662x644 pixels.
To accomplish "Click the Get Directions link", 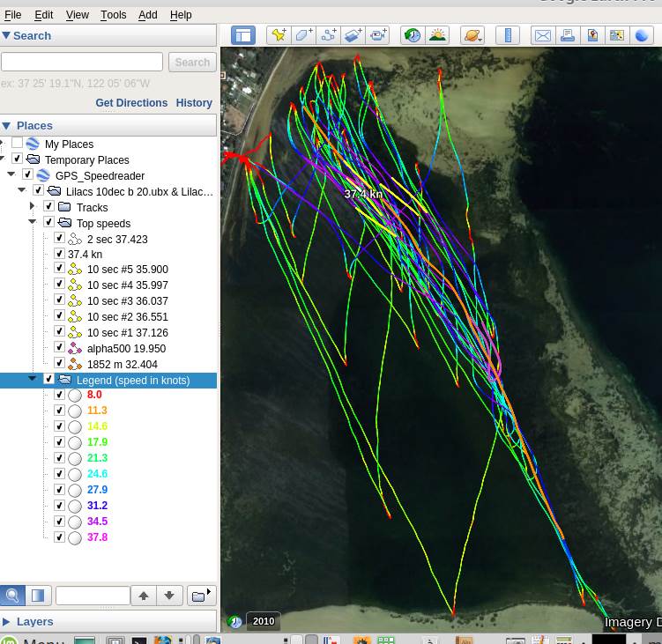I will click(x=131, y=103).
